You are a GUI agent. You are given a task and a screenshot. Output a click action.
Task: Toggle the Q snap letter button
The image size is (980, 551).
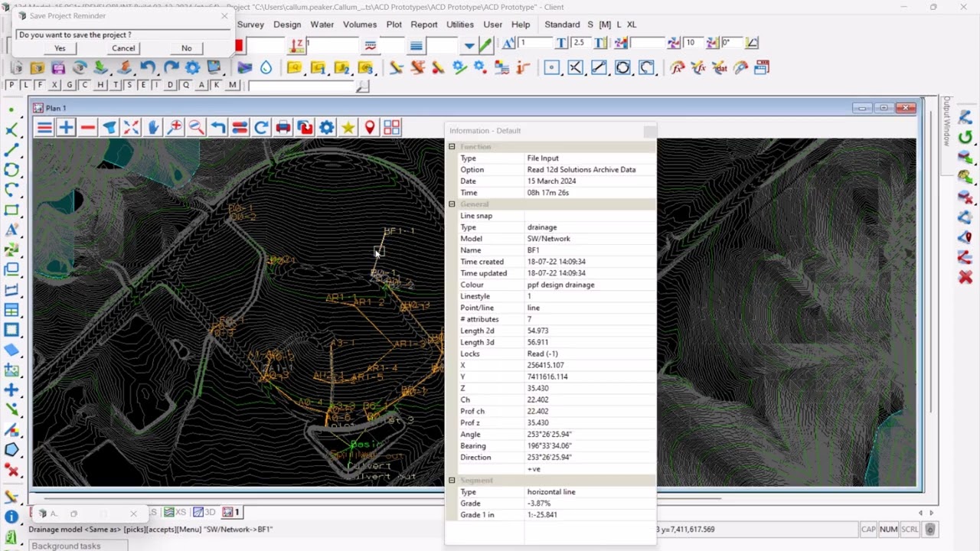coord(185,85)
